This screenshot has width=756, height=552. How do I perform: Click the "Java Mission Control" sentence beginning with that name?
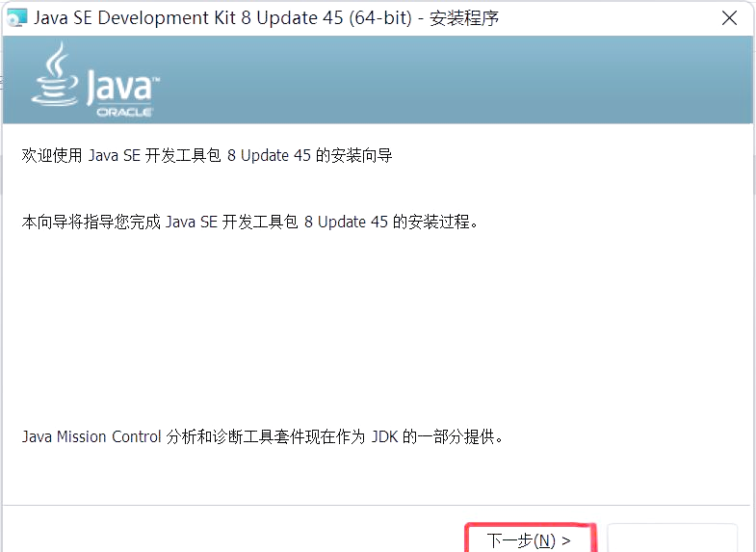[263, 436]
